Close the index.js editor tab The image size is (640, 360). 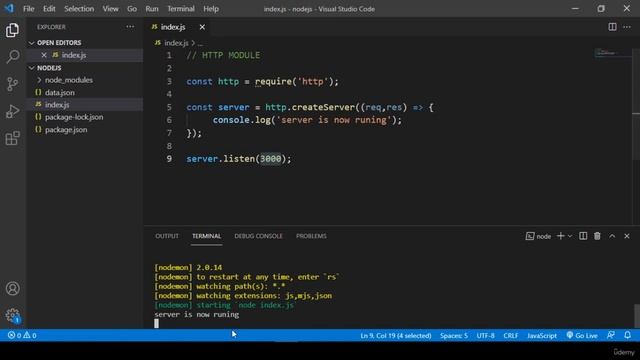pyautogui.click(x=202, y=27)
